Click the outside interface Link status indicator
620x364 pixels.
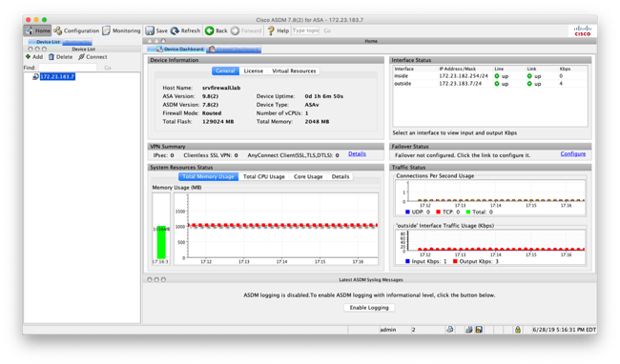click(529, 84)
